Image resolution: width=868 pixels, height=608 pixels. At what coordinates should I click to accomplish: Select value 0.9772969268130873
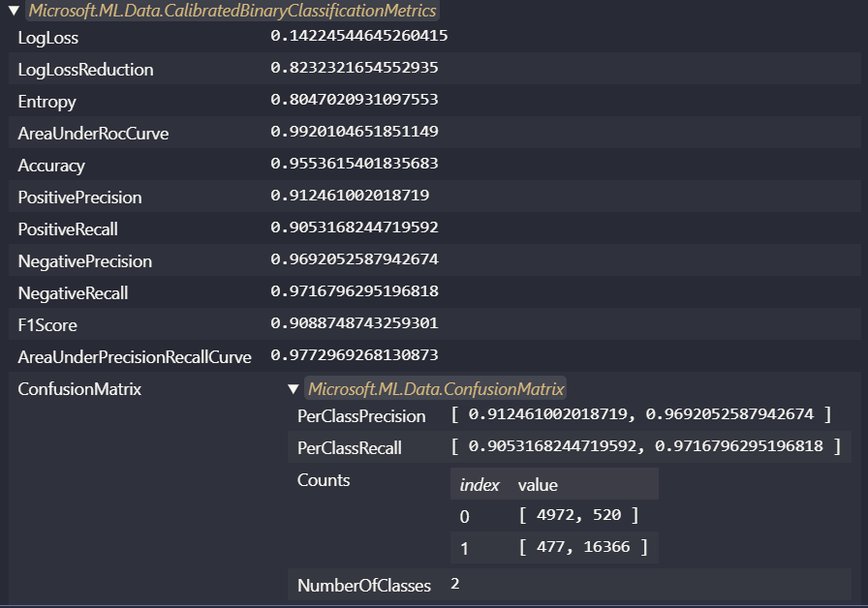[355, 355]
